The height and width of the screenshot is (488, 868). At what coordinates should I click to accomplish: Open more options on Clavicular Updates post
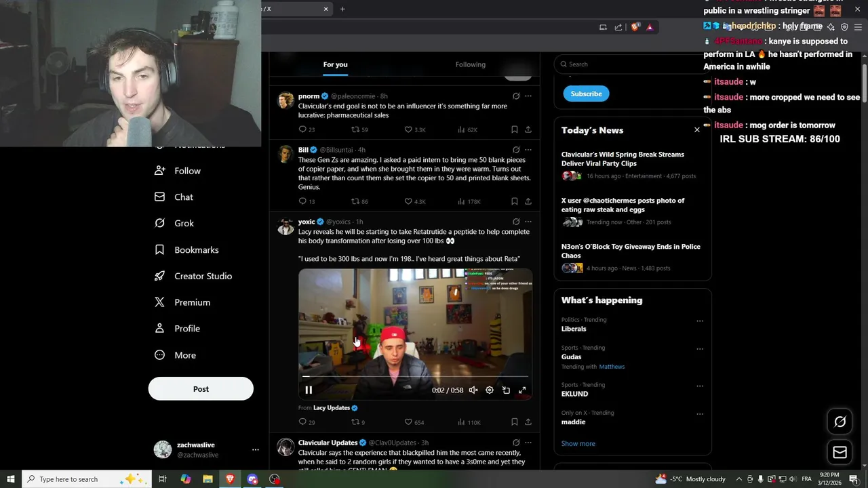coord(528,443)
